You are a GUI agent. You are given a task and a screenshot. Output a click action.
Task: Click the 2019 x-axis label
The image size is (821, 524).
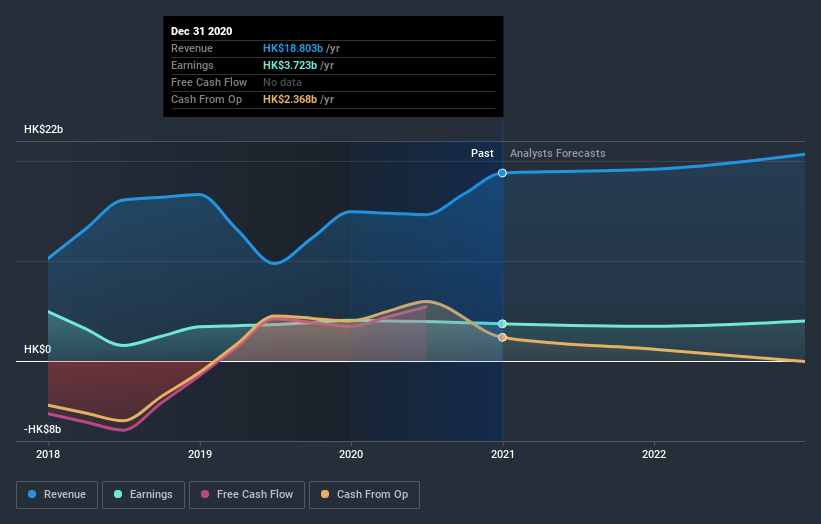[200, 454]
